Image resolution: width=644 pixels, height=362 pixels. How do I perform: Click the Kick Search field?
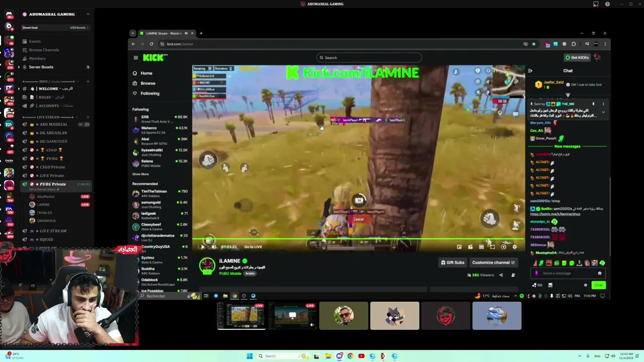coord(369,58)
